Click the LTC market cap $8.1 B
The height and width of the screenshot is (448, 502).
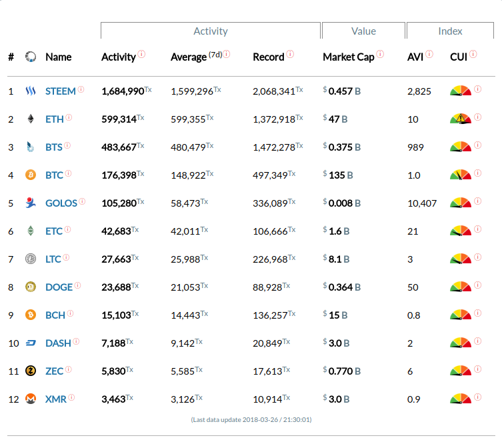coord(337,259)
